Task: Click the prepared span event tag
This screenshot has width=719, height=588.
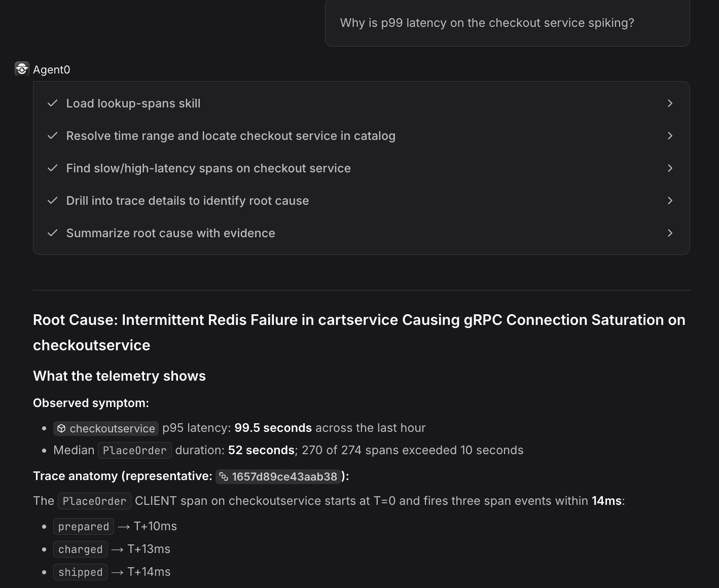Action: (84, 527)
